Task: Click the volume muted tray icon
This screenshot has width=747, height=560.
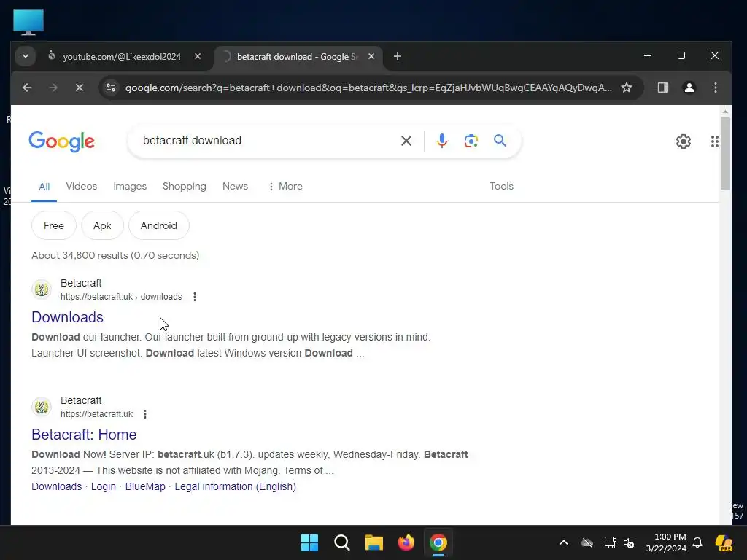Action: click(629, 542)
